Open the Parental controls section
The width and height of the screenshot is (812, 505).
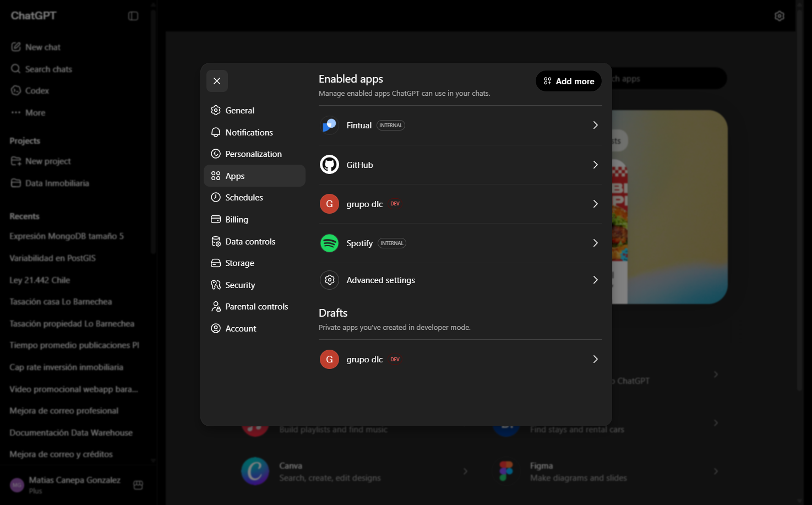coord(254,306)
